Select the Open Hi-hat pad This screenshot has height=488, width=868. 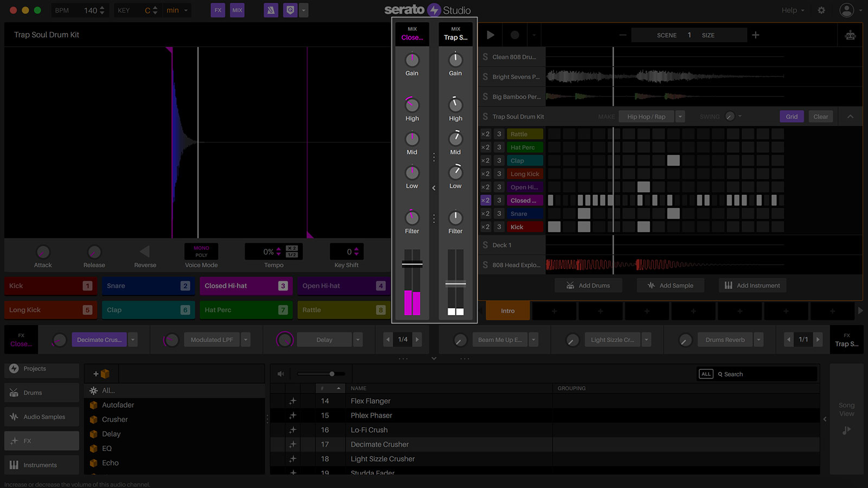pyautogui.click(x=343, y=286)
